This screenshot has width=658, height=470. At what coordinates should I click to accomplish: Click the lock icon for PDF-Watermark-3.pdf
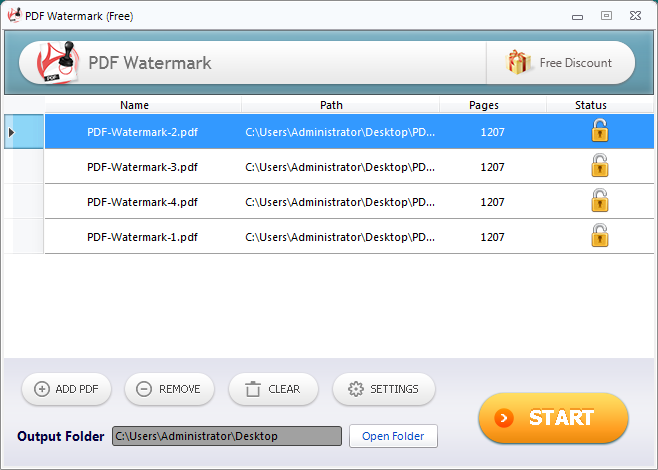(599, 166)
